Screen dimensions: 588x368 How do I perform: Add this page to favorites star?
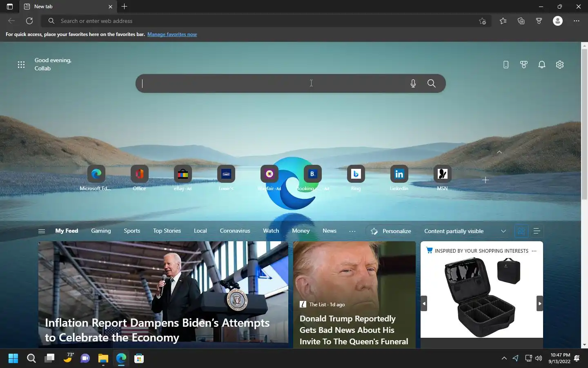(482, 21)
